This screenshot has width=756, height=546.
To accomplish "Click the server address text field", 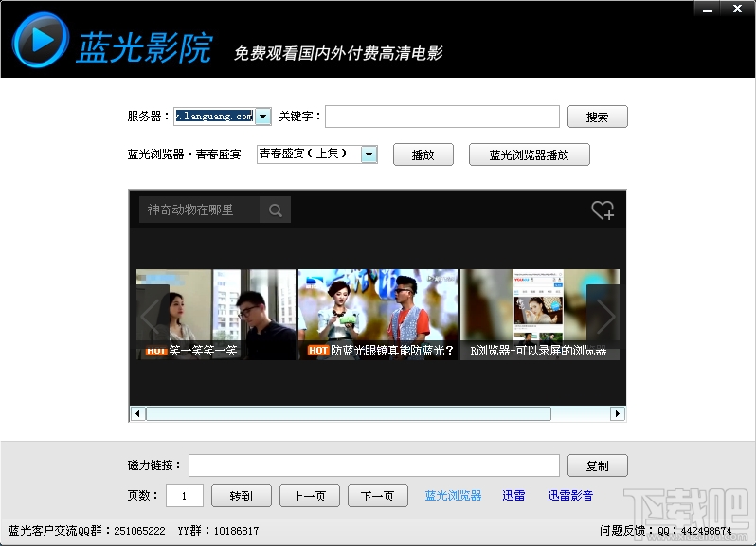I will (214, 117).
